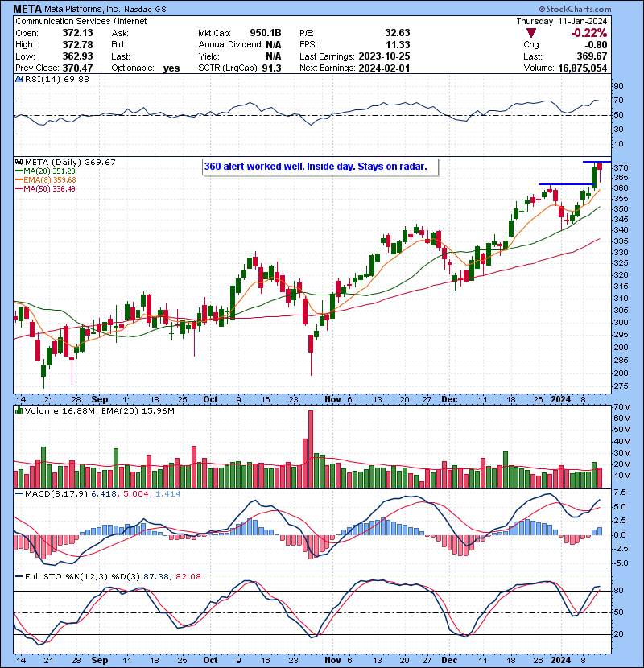Click the '360 alert worked well' annotation box
The image size is (644, 668).
click(320, 167)
